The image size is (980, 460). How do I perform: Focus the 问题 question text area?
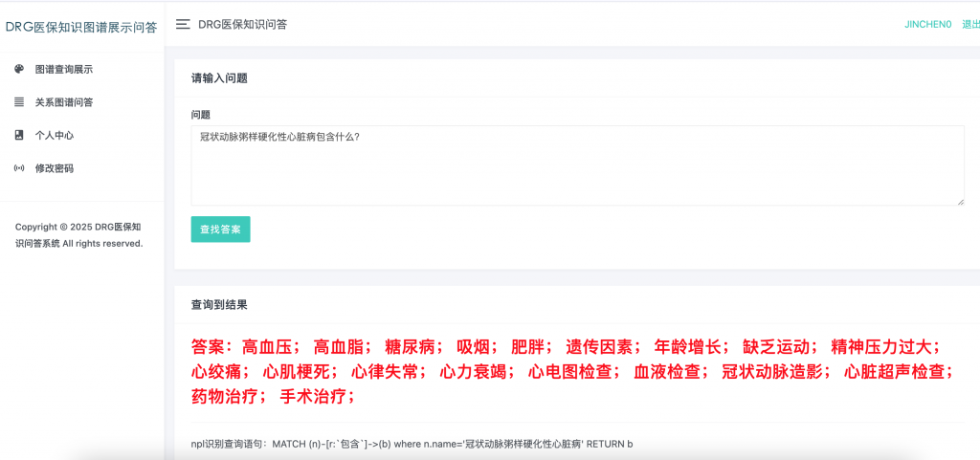point(577,165)
